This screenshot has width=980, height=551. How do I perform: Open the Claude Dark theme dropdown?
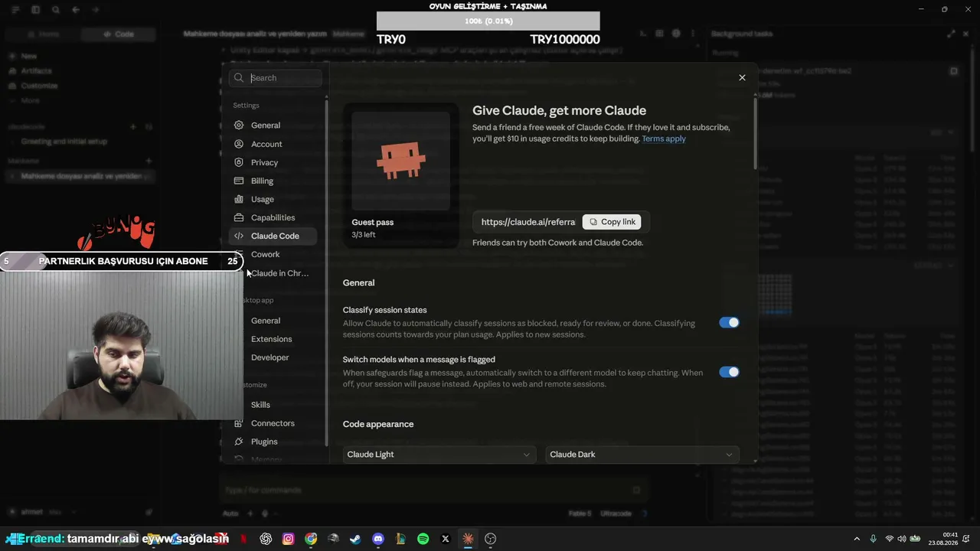click(642, 455)
